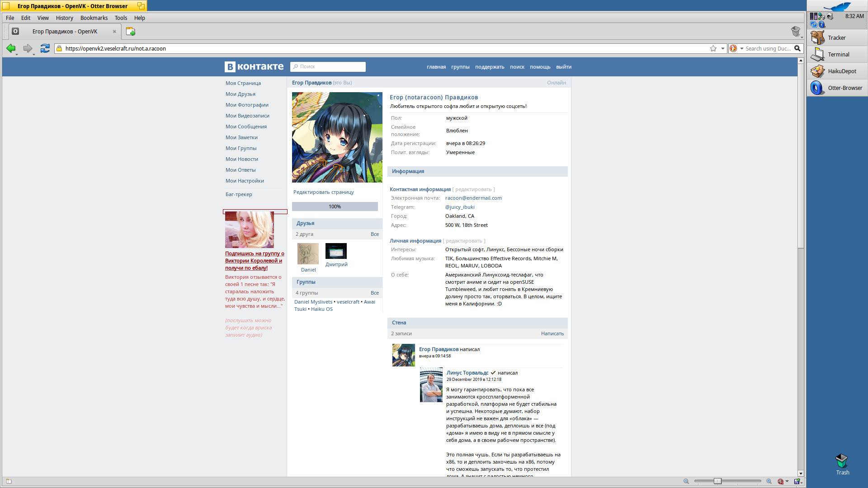Open the Tools menu

coord(121,18)
